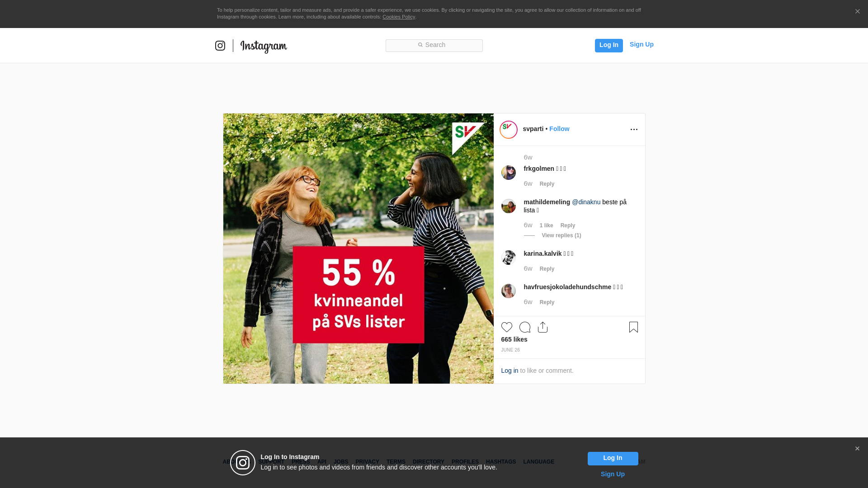Reply to havfruesjokoladehundschme's comment
This screenshot has height=488, width=868.
[547, 302]
